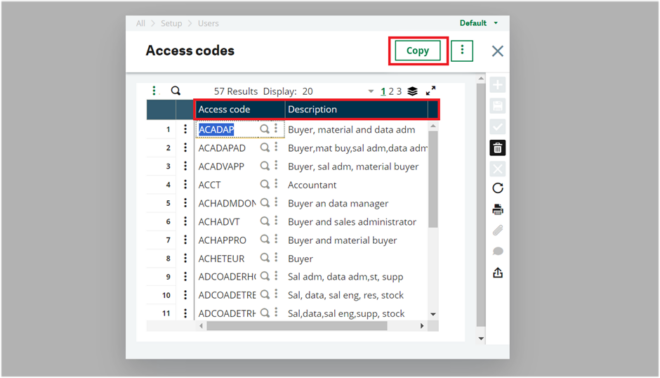Go to results page 3
Viewport: 660px width, 378px height.
coord(399,91)
